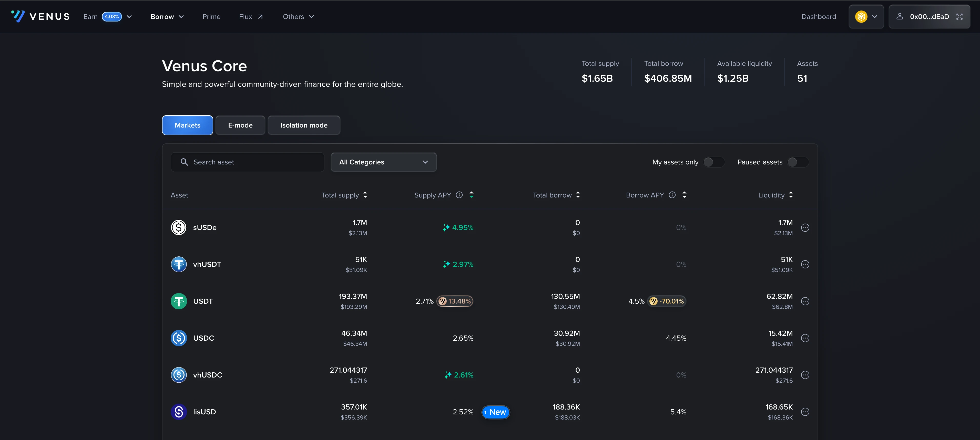Click the USDT token icon

(178, 301)
